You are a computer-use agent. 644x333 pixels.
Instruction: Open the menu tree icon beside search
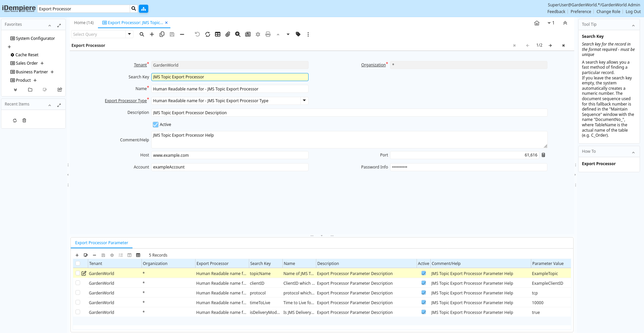(x=144, y=9)
